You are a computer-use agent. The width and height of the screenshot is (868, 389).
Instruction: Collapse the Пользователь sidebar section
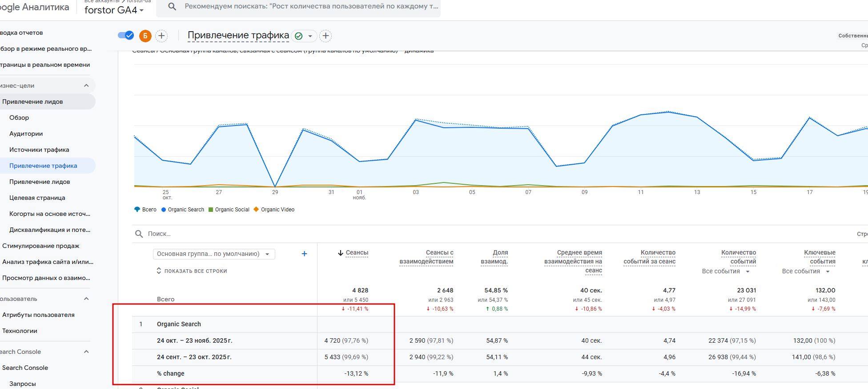86,299
